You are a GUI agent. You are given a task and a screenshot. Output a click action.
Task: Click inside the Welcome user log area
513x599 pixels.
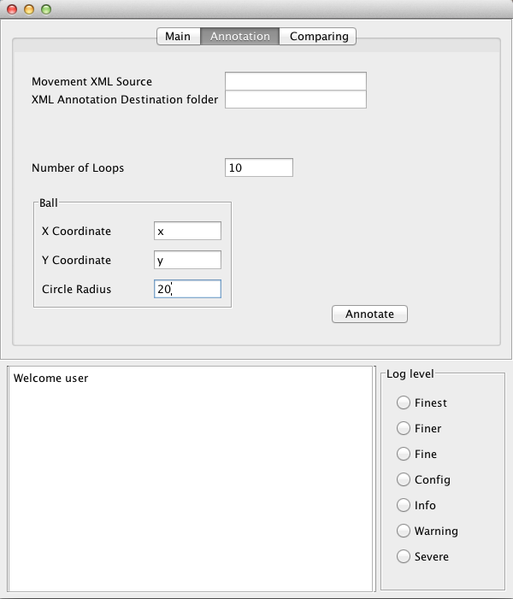(190, 479)
